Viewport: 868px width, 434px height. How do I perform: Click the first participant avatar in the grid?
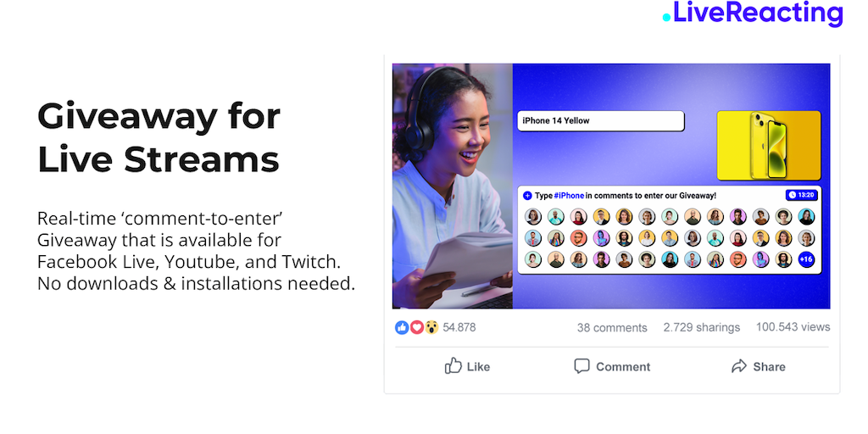(533, 216)
